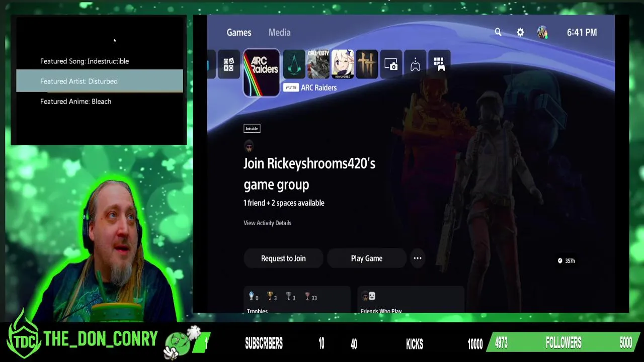The height and width of the screenshot is (362, 644).
Task: Click the KICKS goal label
Action: pos(415,344)
